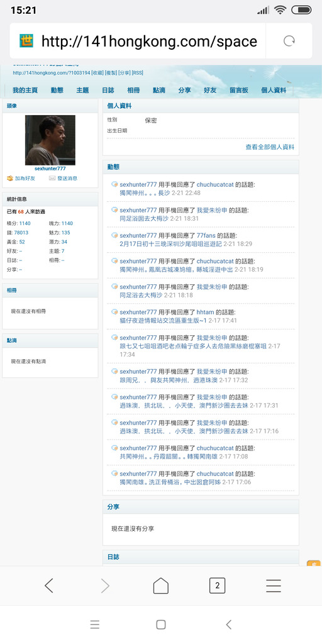The image size is (322, 644).
Task: Click user link 77fans
Action: pos(206,236)
